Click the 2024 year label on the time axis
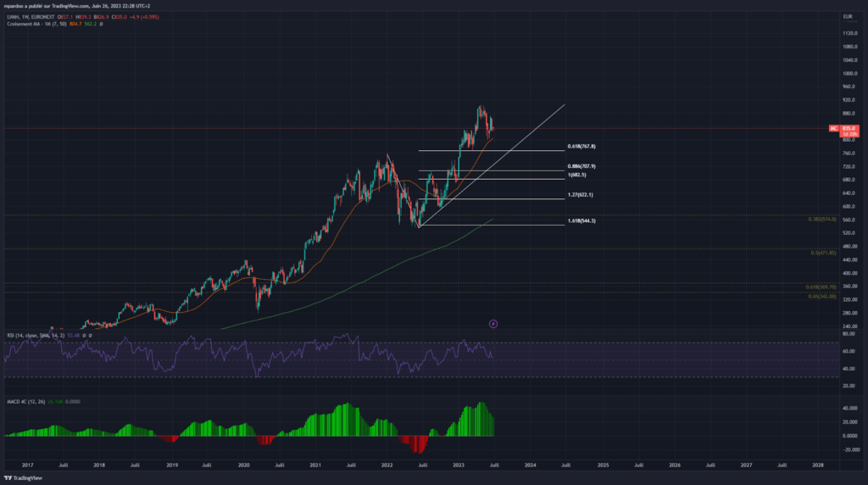The width and height of the screenshot is (868, 485). pyautogui.click(x=531, y=465)
